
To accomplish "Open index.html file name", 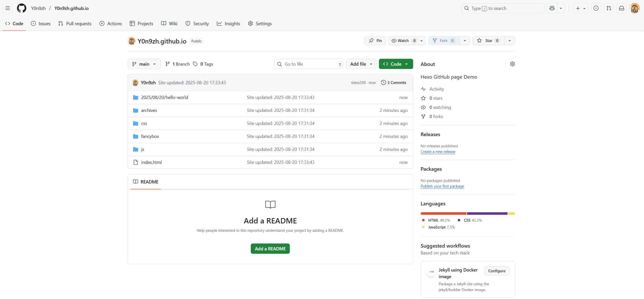I will (x=151, y=162).
